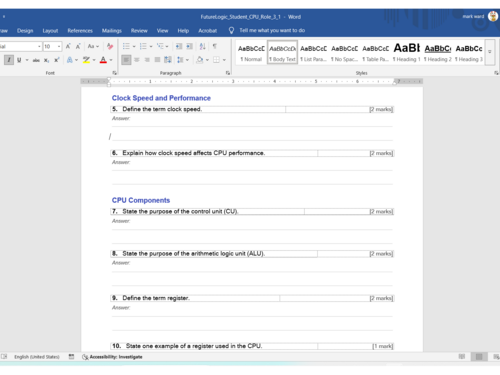Click the Center alignment icon

[x=137, y=60]
